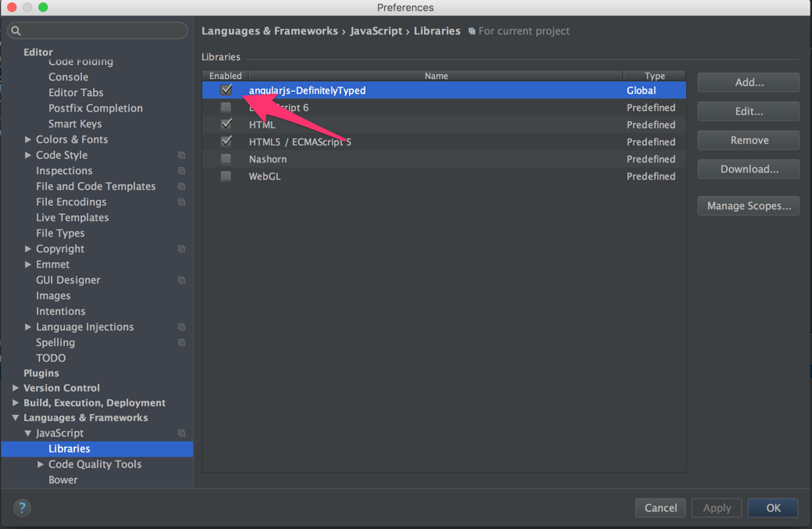Expand the Code Quality Tools node
Viewport: 812px width, 529px height.
tap(41, 464)
